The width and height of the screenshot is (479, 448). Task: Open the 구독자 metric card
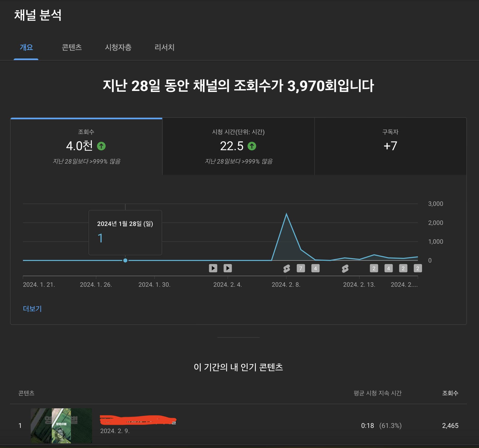pyautogui.click(x=391, y=147)
